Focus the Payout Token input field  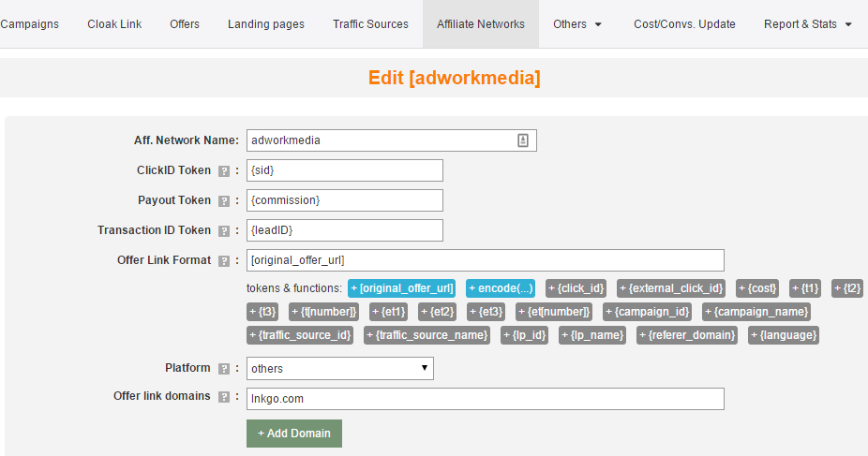(x=344, y=200)
